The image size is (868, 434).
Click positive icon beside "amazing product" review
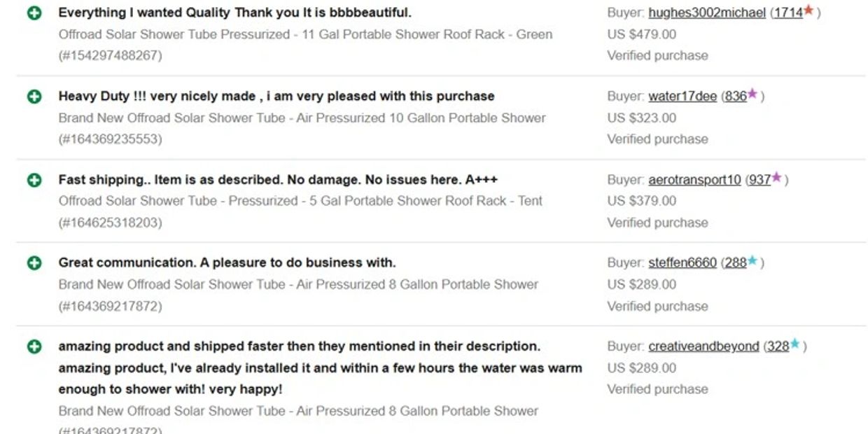click(34, 346)
